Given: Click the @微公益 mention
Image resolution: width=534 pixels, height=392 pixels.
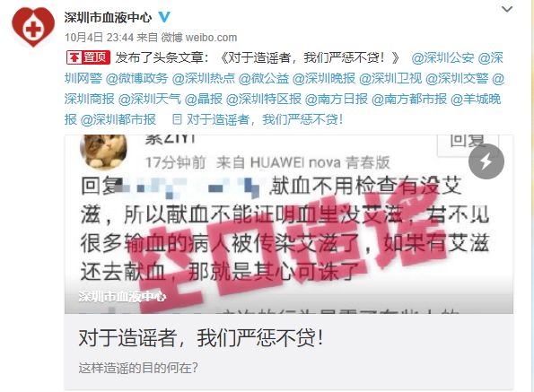Looking at the screenshot, I should 264,79.
